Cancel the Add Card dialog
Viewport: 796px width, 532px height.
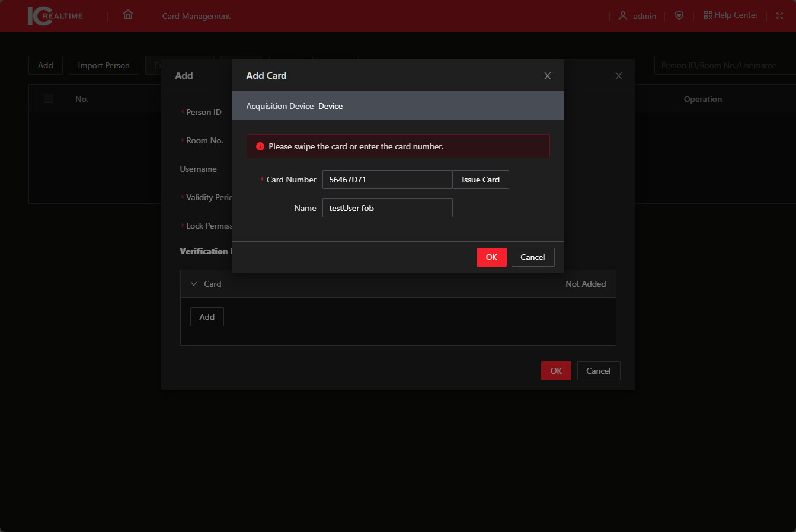533,257
